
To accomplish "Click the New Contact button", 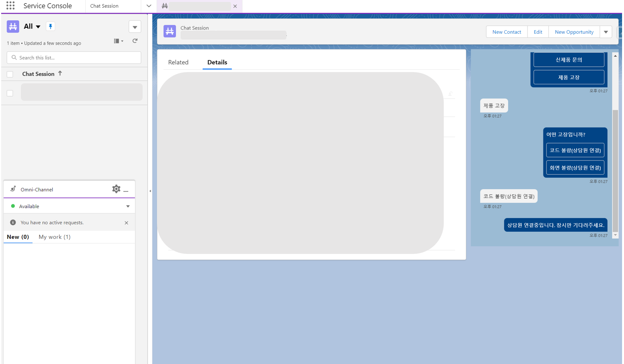I will coord(506,32).
